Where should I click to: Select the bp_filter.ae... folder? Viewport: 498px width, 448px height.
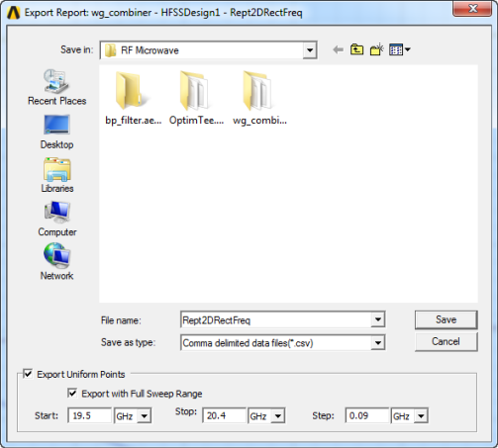(133, 98)
